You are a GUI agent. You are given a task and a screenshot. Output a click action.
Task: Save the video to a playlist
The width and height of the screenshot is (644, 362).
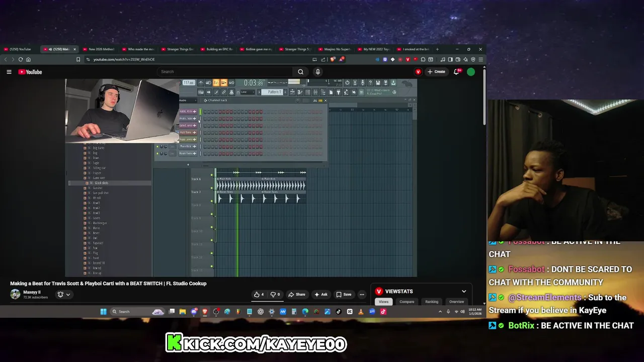coord(344,295)
